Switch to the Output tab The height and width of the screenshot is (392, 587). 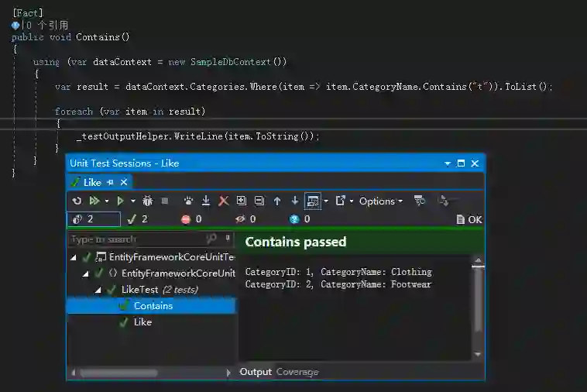[256, 372]
